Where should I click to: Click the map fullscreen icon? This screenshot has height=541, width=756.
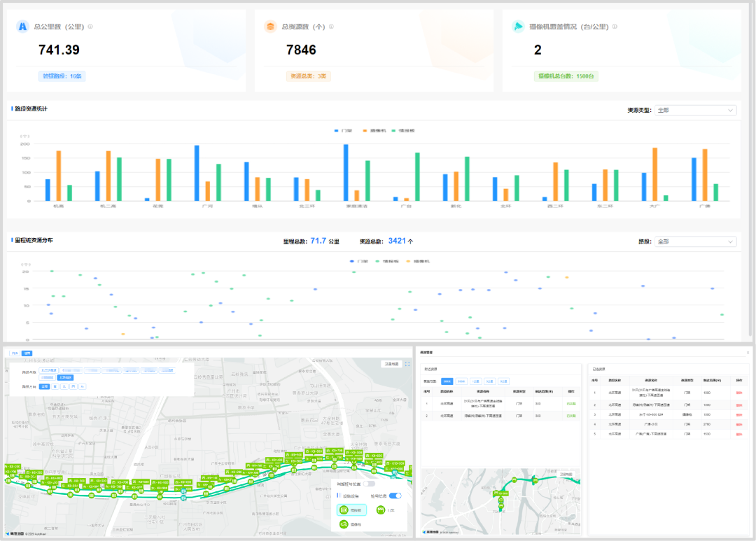pyautogui.click(x=407, y=364)
